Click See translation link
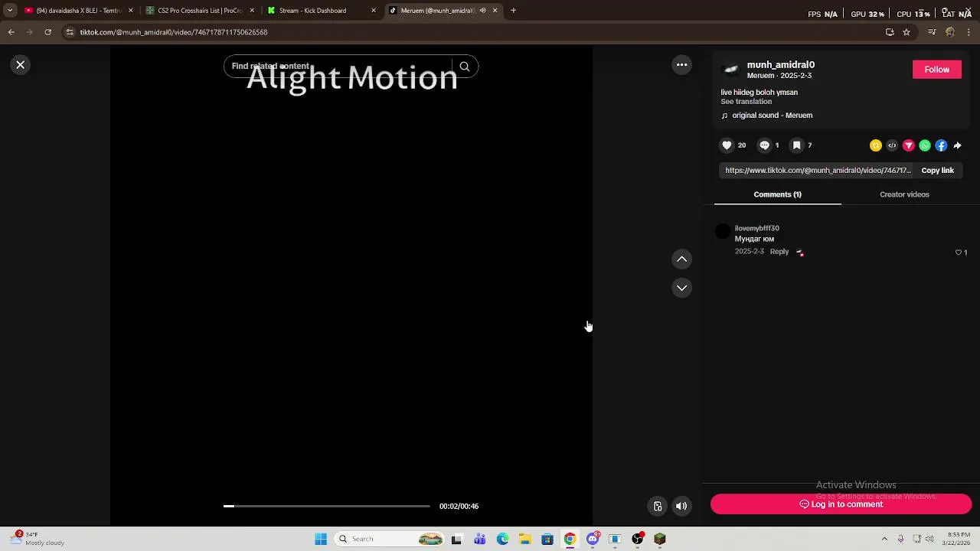 746,102
